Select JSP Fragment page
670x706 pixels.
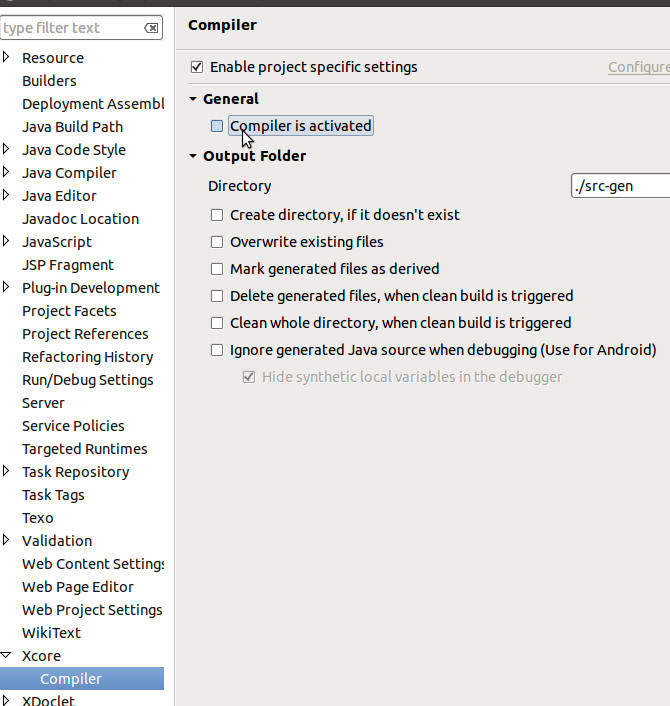68,265
